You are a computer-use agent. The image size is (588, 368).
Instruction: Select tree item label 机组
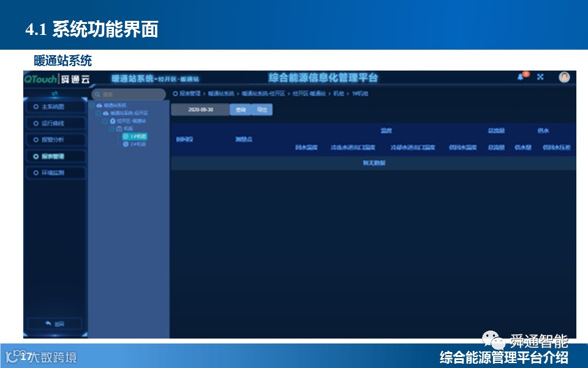(x=128, y=128)
